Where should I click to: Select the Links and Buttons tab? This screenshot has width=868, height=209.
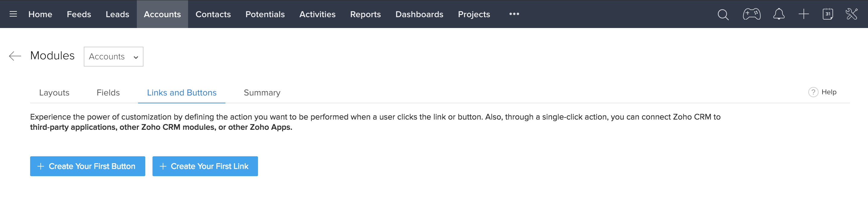(x=182, y=93)
